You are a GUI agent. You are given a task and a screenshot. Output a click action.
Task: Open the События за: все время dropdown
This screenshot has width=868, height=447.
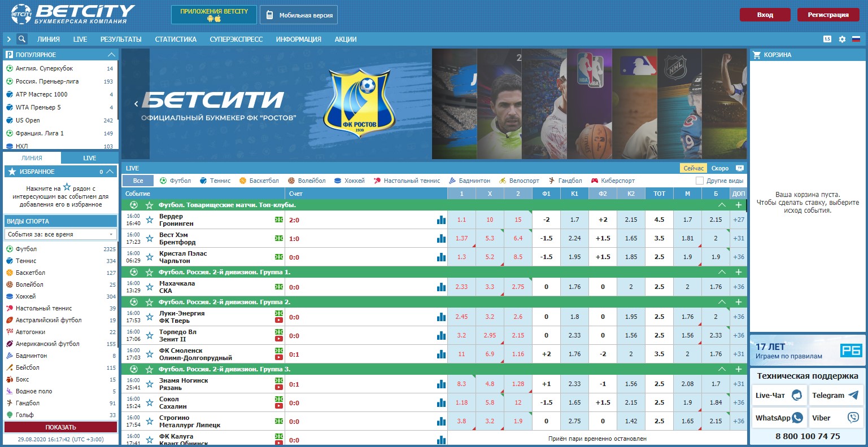coord(60,234)
